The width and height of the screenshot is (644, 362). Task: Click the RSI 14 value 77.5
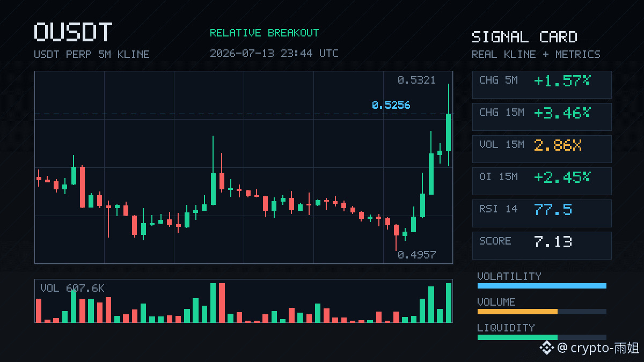coord(553,209)
